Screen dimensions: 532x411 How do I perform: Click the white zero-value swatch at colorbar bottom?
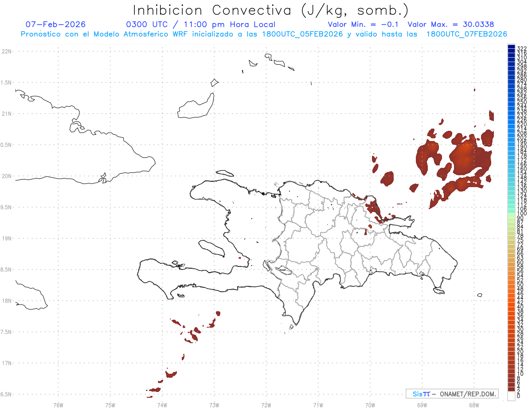click(x=511, y=396)
